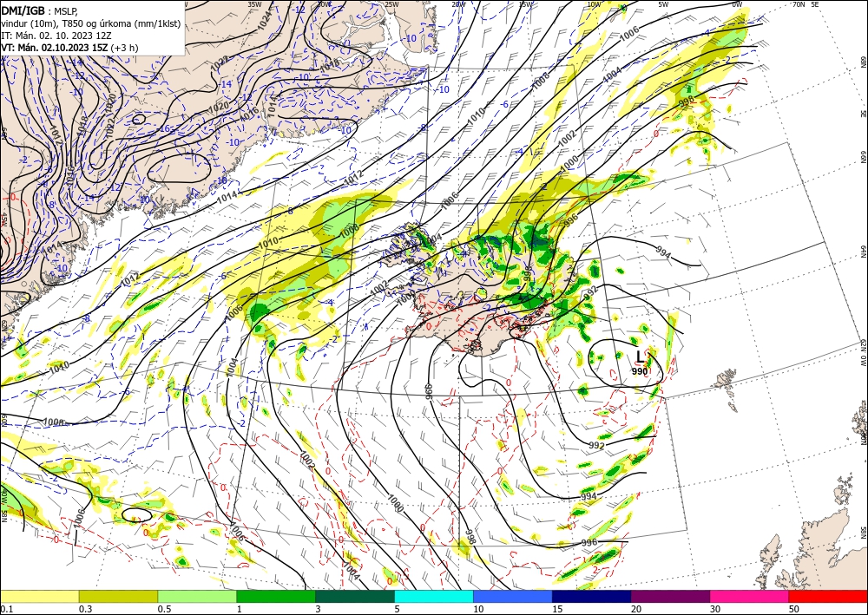Click the '990' value below the L marker

[640, 371]
